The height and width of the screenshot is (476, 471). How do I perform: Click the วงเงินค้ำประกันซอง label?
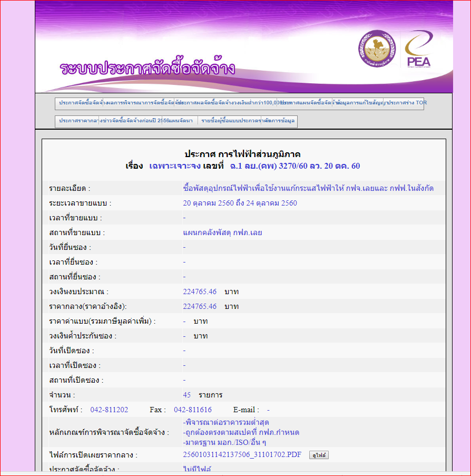[x=83, y=336]
